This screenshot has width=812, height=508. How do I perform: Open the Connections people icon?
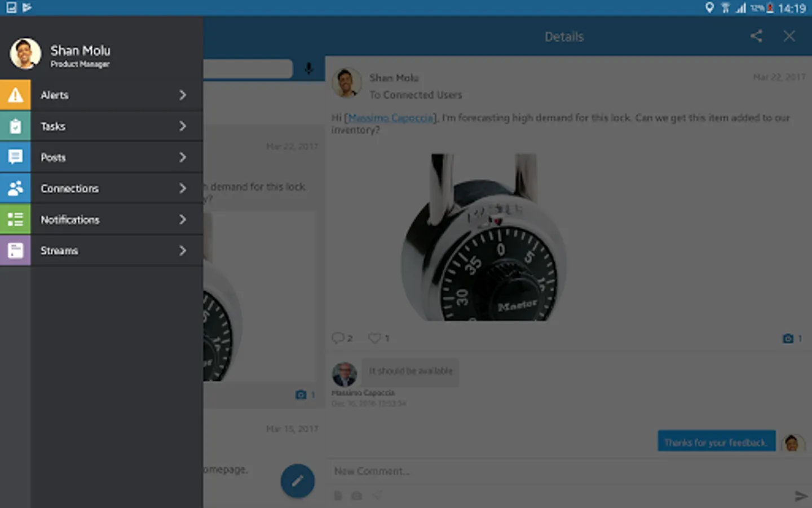pos(15,188)
